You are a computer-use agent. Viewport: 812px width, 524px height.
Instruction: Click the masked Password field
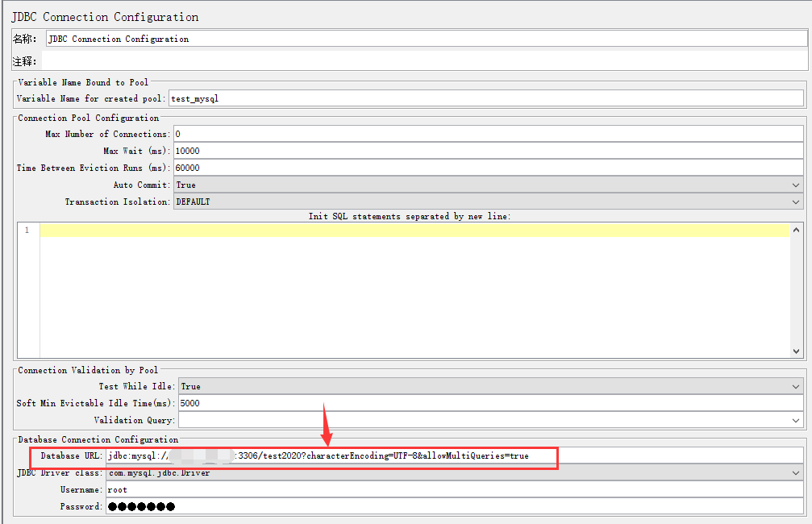[454, 506]
